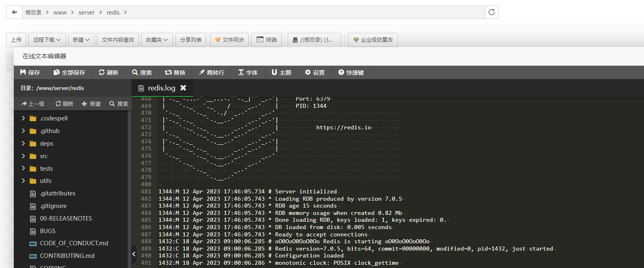
Task: Click 刷新 in the directory panel
Action: (64, 104)
